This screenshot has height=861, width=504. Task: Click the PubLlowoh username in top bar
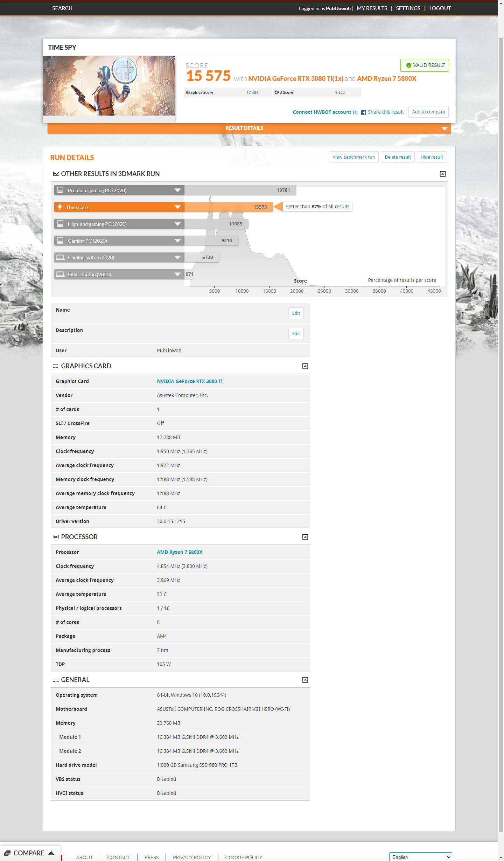[x=338, y=8]
